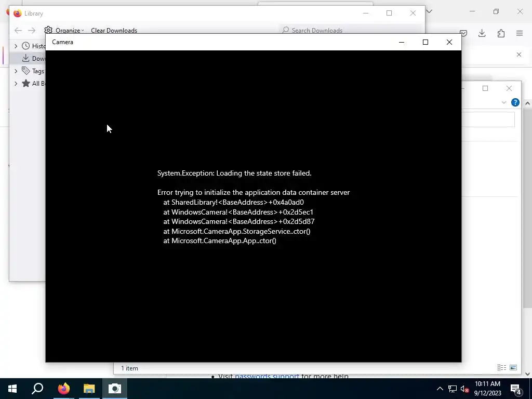Open Firefox Pocket save icon
532x399 pixels.
point(464,33)
